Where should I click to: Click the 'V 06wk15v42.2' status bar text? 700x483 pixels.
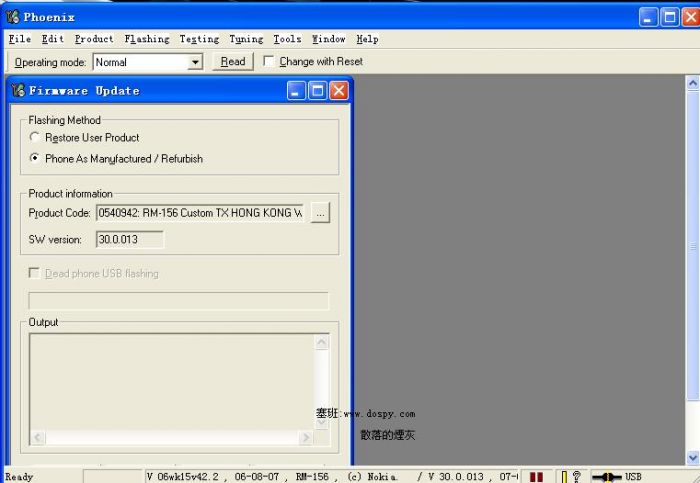pyautogui.click(x=183, y=477)
